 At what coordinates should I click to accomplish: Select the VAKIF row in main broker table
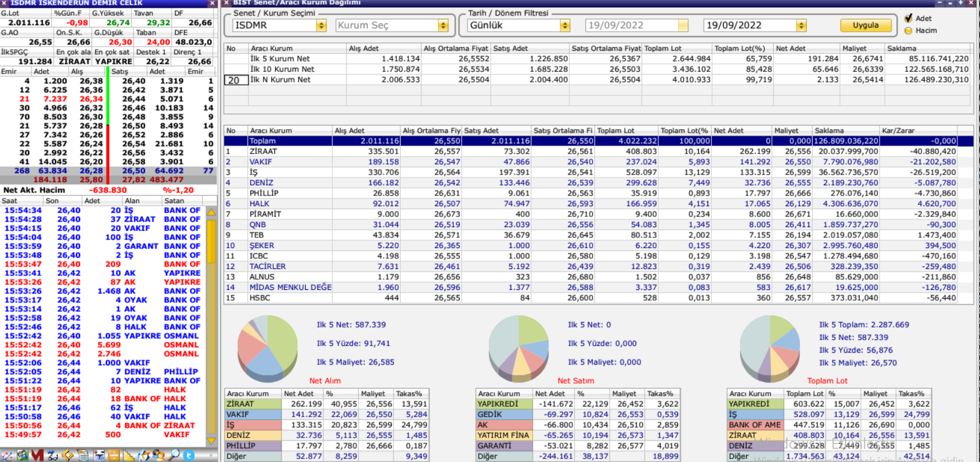[x=599, y=162]
